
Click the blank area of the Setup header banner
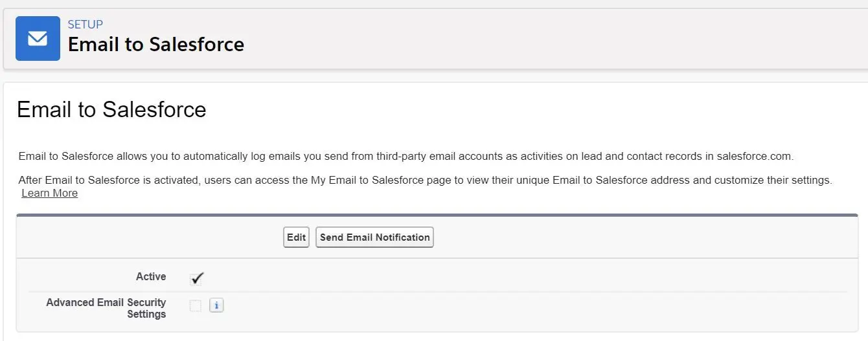551,39
